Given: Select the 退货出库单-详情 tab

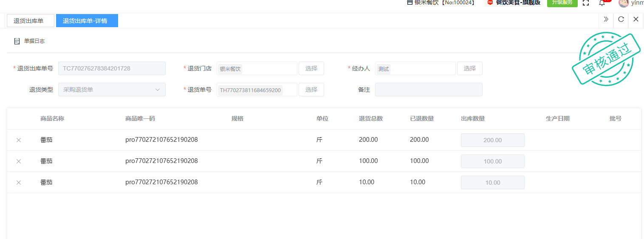Looking at the screenshot, I should click(87, 21).
